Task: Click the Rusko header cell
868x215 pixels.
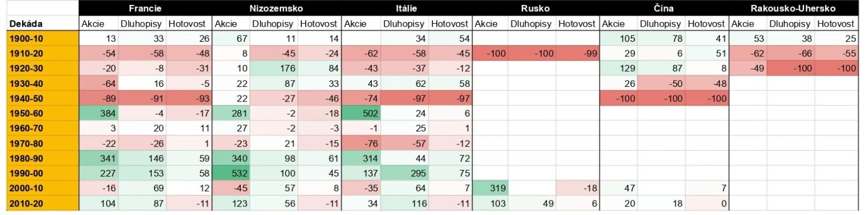Action: coord(536,8)
